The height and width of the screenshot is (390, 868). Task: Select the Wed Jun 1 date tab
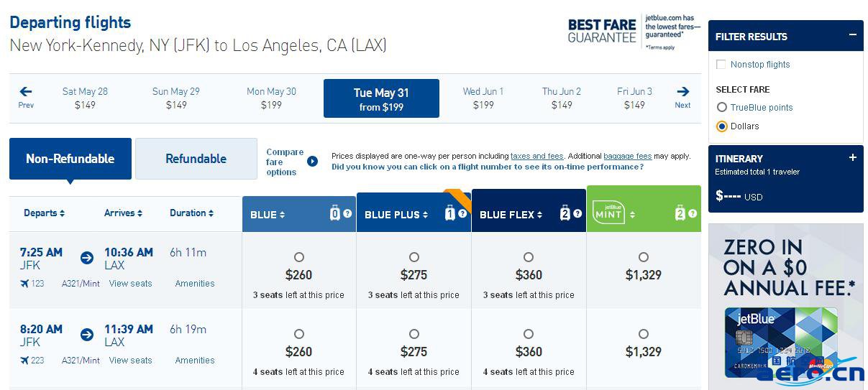pyautogui.click(x=483, y=98)
